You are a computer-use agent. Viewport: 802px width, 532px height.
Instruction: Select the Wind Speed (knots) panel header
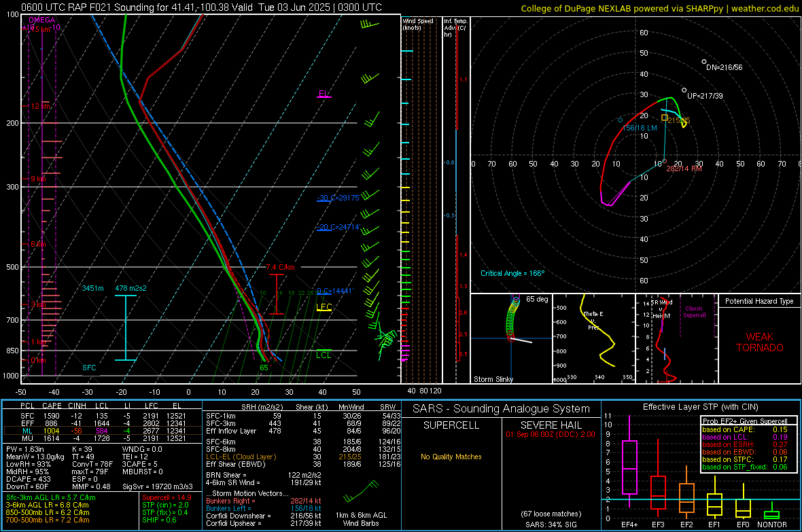point(418,24)
